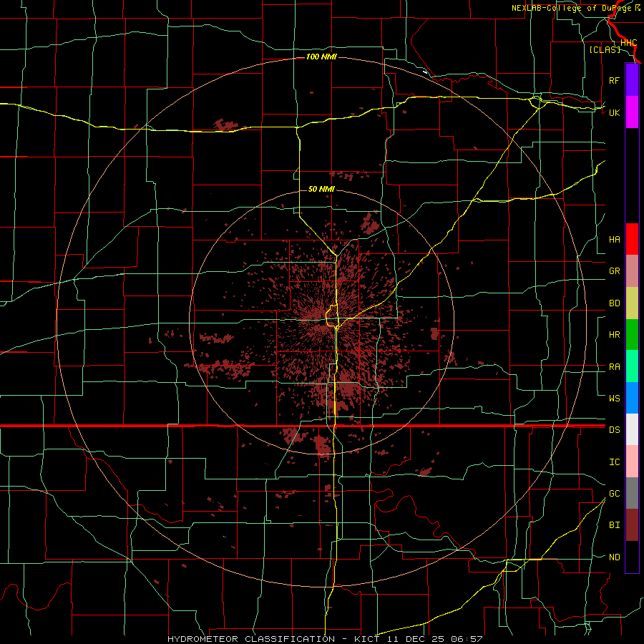
Task: Click the white DS legend swatch
Action: (x=632, y=429)
